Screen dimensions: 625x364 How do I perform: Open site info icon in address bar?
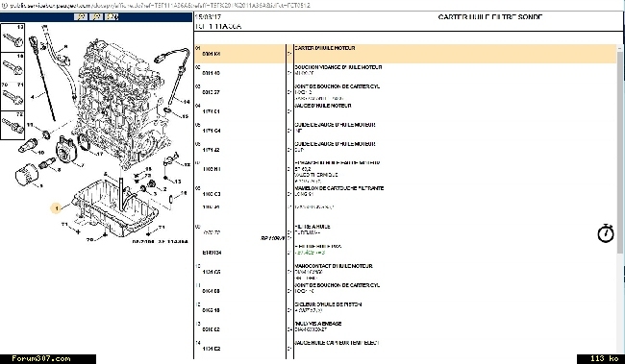pyautogui.click(x=5, y=6)
